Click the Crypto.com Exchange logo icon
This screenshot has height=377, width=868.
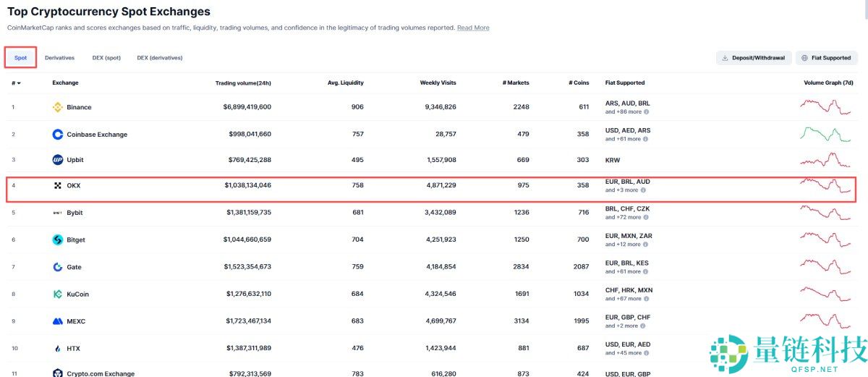[58, 373]
